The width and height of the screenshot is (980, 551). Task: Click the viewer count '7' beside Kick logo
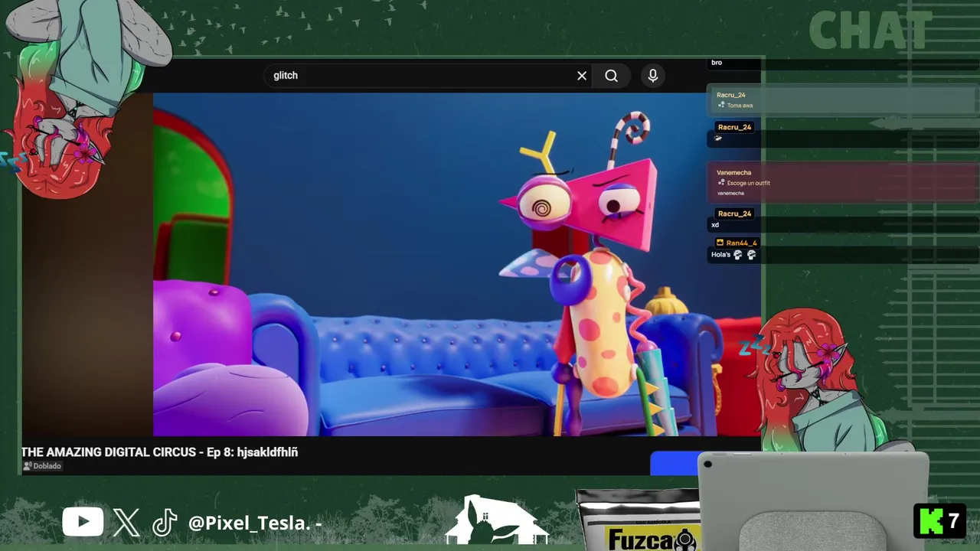pyautogui.click(x=954, y=522)
